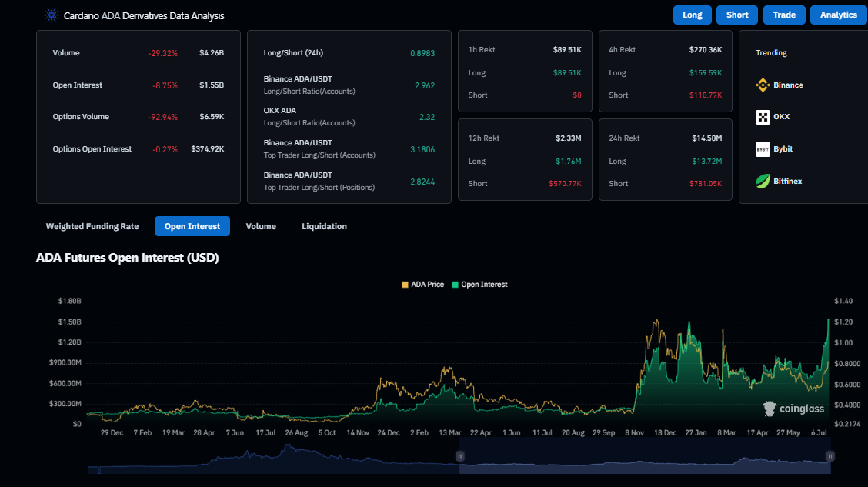Click the Cardano ADA Derivatives Data Analysis title
The image size is (868, 487).
[144, 15]
